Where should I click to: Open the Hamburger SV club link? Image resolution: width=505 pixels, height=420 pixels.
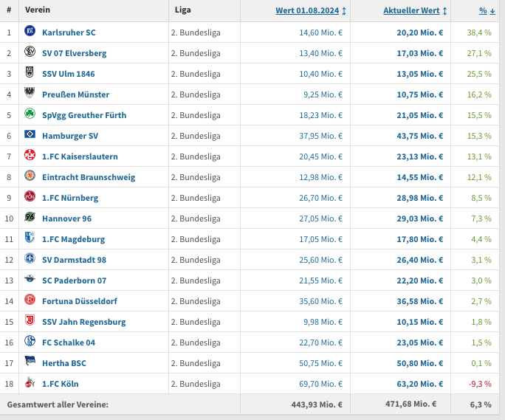coord(70,136)
